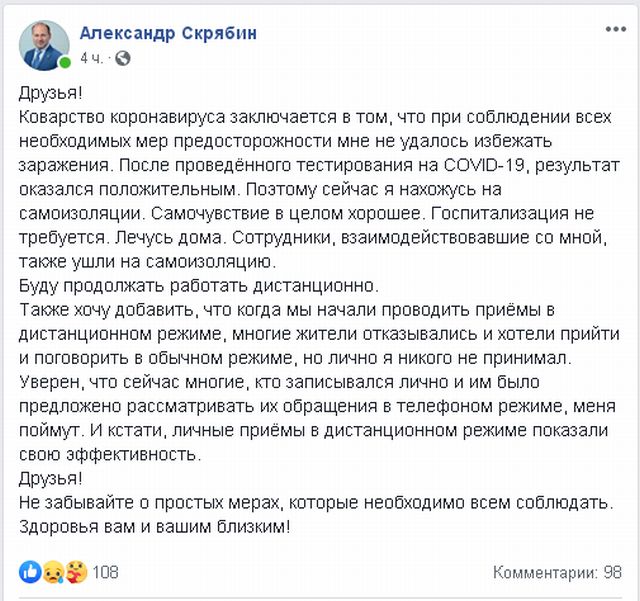The height and width of the screenshot is (601, 640).
Task: Click the sad crying reaction emoji
Action: (50, 572)
